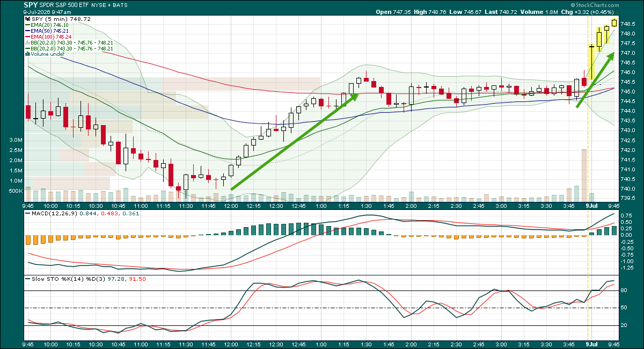Click the 'NYSE + BATS' exchange label

click(111, 5)
